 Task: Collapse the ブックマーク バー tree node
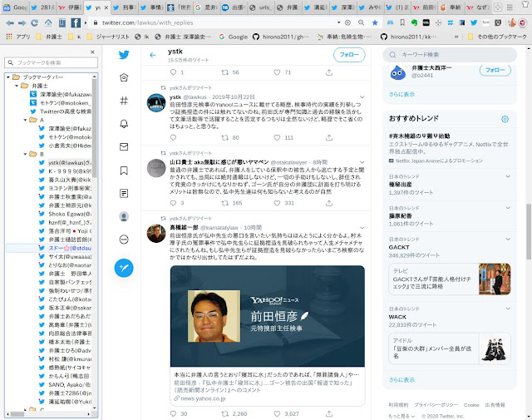pos(8,77)
